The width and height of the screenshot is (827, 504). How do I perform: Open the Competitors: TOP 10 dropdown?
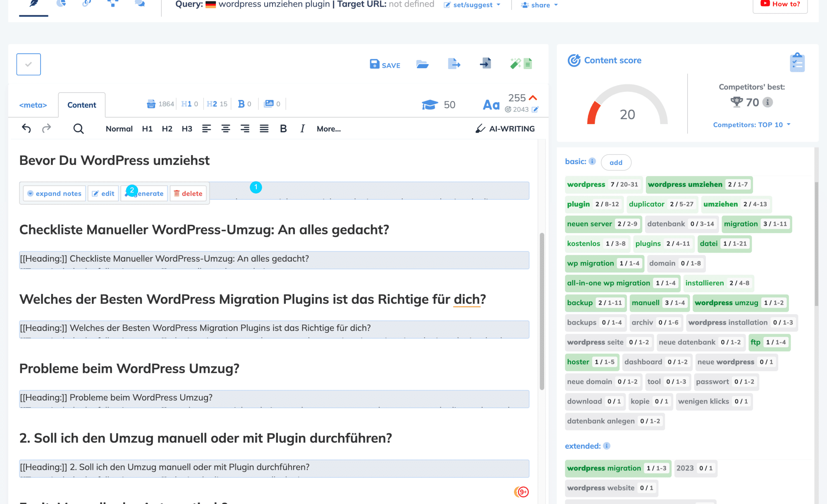[x=752, y=124]
